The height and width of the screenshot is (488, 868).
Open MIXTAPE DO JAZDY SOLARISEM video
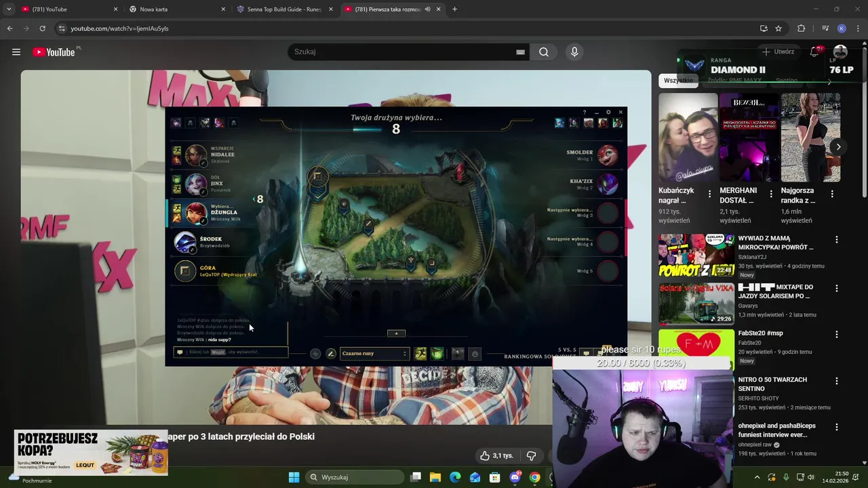pyautogui.click(x=775, y=291)
